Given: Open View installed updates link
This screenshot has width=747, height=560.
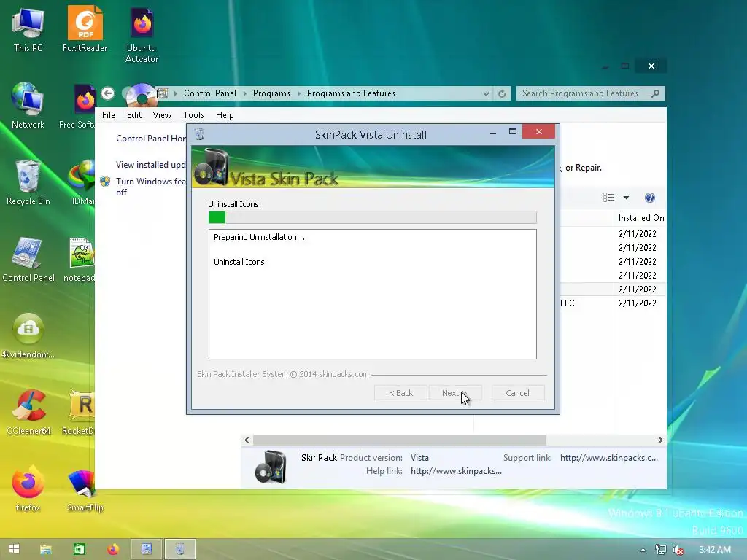Looking at the screenshot, I should coord(150,165).
